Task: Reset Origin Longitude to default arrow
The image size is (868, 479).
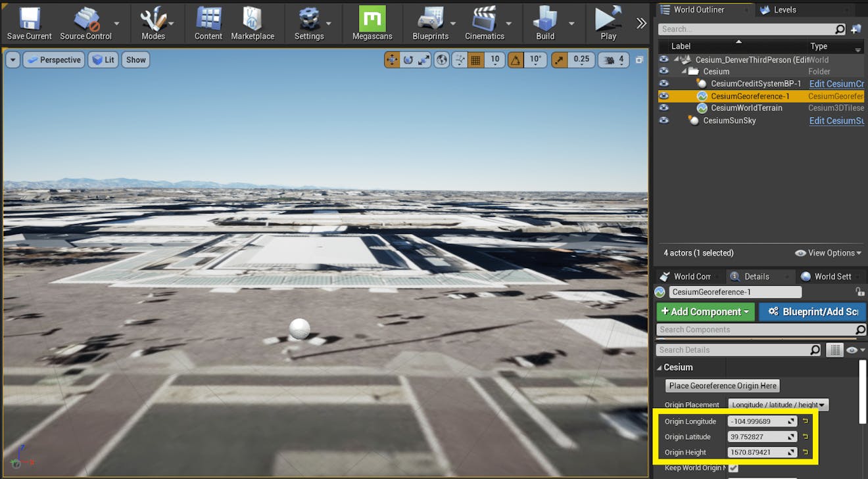Action: pos(806,421)
